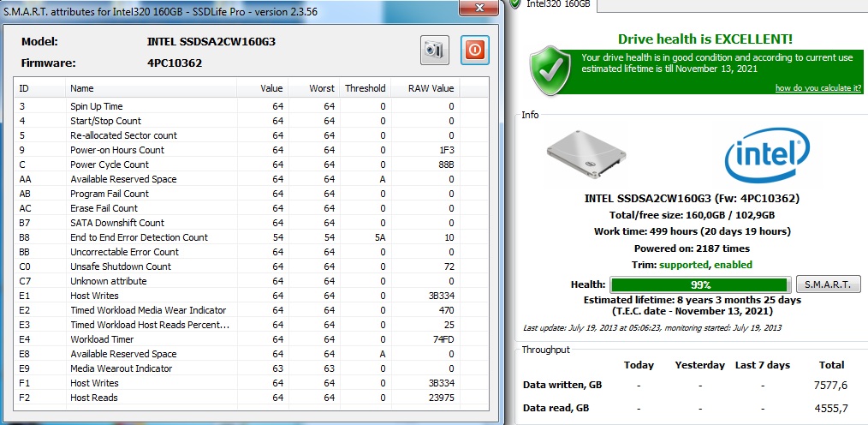Click threshold value 5A in B8 row
Viewport: 868px width, 425px height.
click(380, 237)
